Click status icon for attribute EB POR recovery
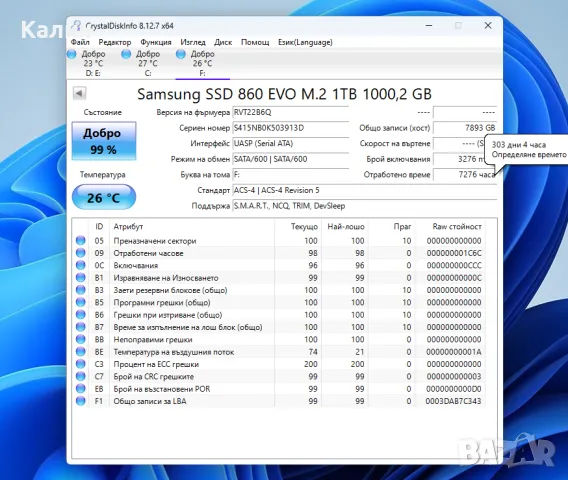The width and height of the screenshot is (568, 480). (81, 388)
